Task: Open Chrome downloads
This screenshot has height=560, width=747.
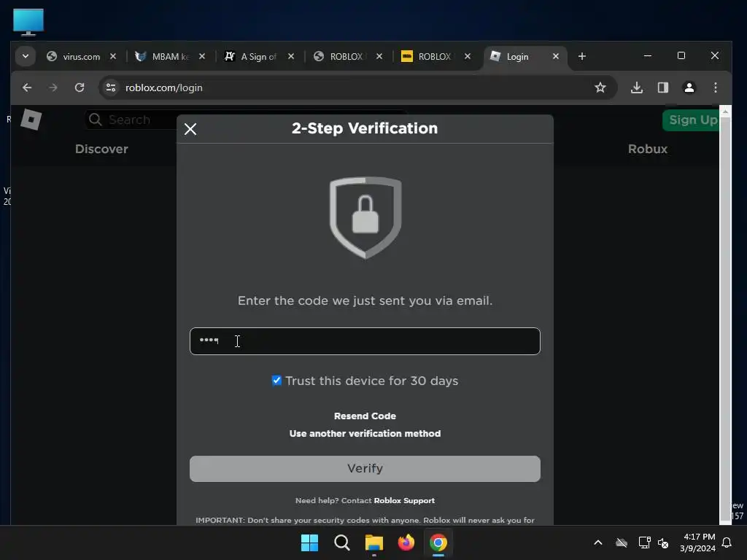Action: pyautogui.click(x=637, y=87)
